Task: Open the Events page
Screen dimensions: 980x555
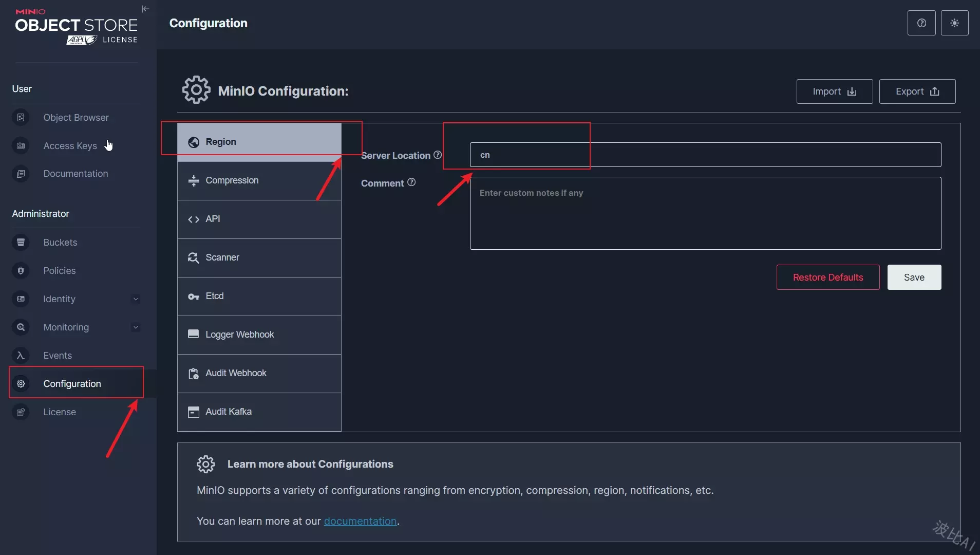Action: point(58,356)
